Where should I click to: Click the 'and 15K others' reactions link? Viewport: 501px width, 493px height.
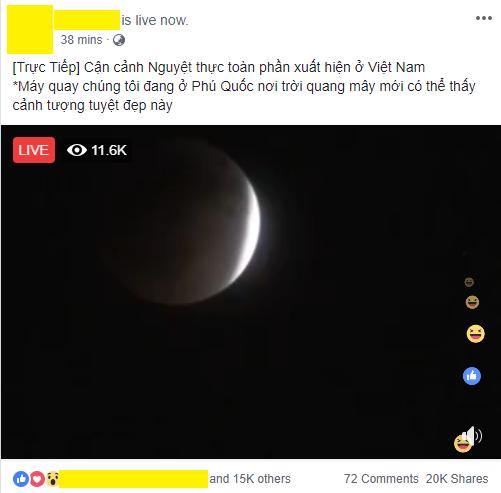click(x=250, y=479)
